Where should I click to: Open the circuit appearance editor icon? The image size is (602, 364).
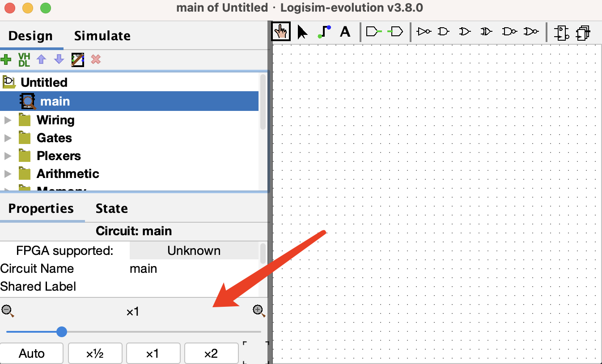[78, 59]
